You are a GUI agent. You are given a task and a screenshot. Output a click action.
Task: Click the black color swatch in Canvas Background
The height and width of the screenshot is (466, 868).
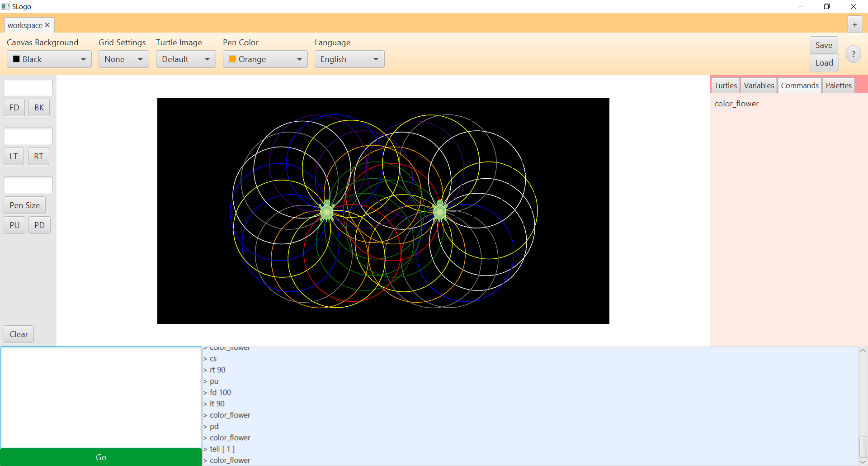point(16,59)
